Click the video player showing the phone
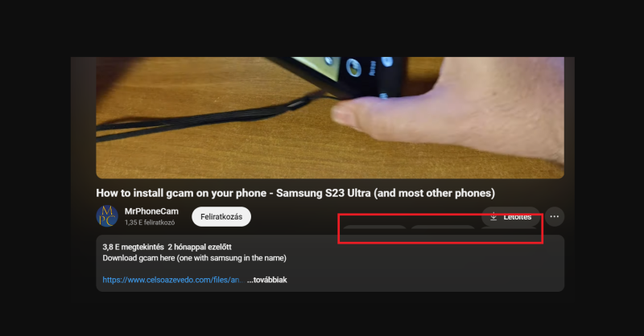This screenshot has height=336, width=644. [x=330, y=117]
